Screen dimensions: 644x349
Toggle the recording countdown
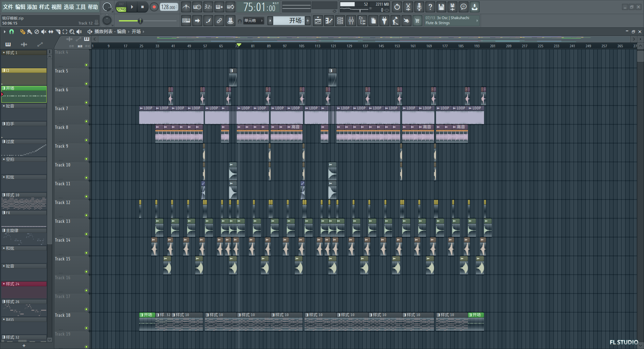(x=208, y=7)
